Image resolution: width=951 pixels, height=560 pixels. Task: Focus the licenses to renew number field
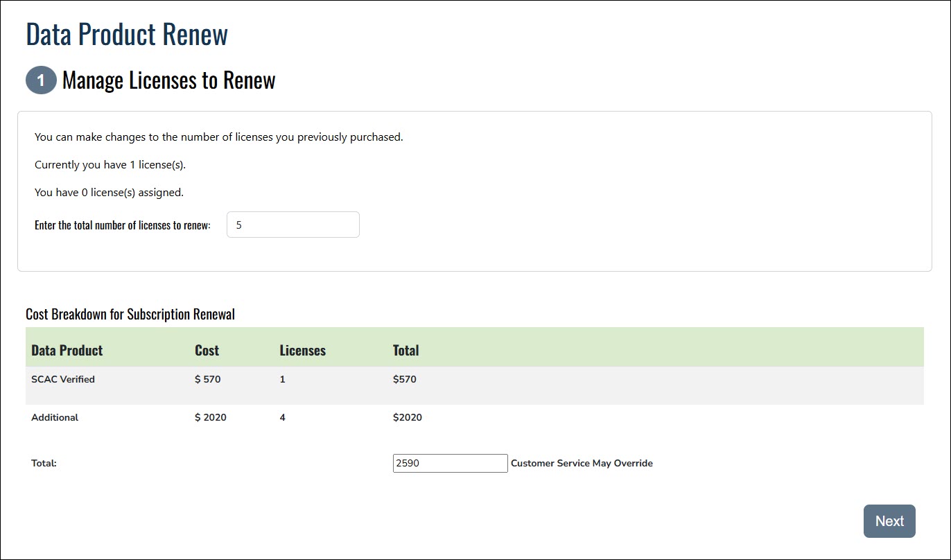293,225
